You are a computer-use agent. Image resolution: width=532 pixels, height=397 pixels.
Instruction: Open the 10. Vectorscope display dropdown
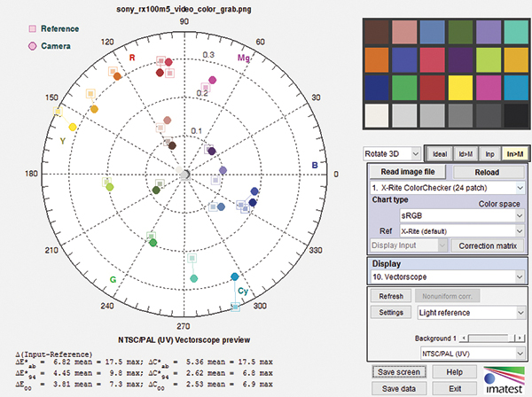[448, 277]
